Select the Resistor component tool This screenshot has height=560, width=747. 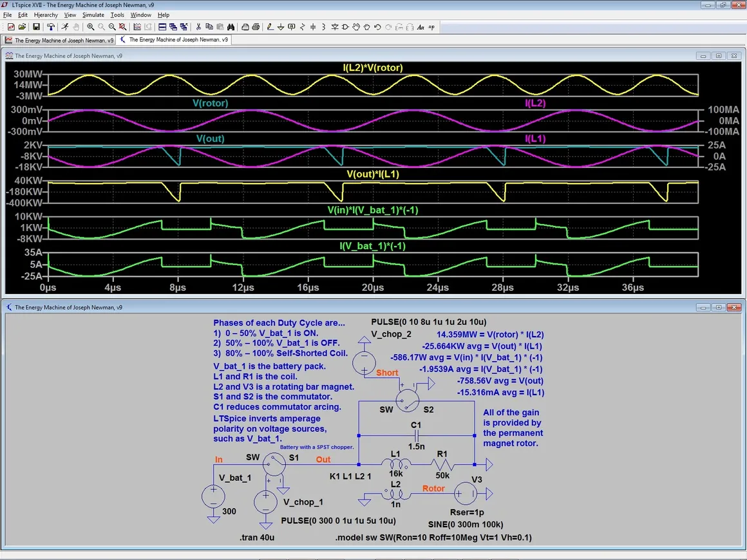tap(303, 27)
